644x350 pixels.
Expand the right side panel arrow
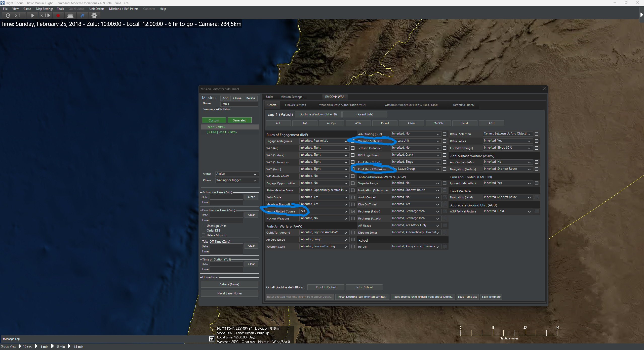pos(641,15)
